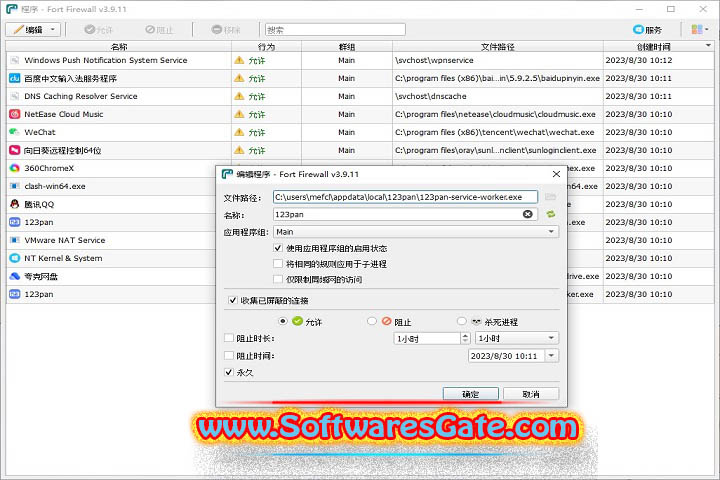The image size is (720, 480).
Task: Toggle 将相同的规则应用于子进程 checkbox
Action: [x=278, y=264]
